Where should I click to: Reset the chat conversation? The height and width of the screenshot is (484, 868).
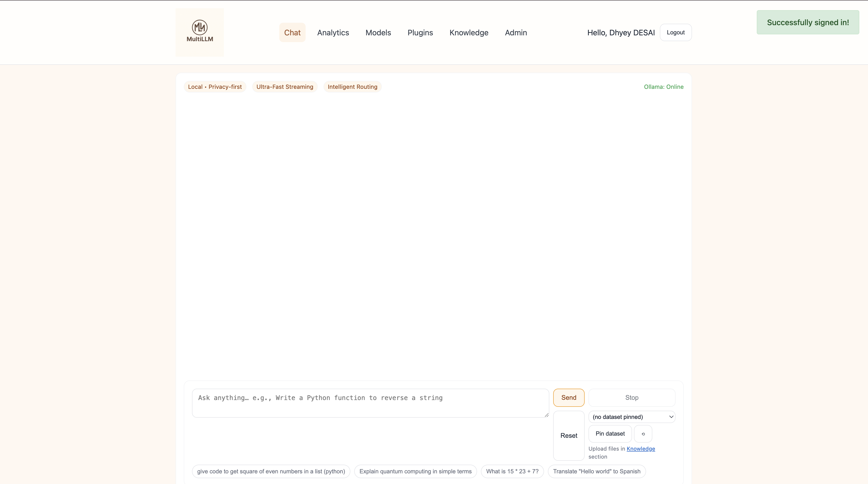click(568, 435)
